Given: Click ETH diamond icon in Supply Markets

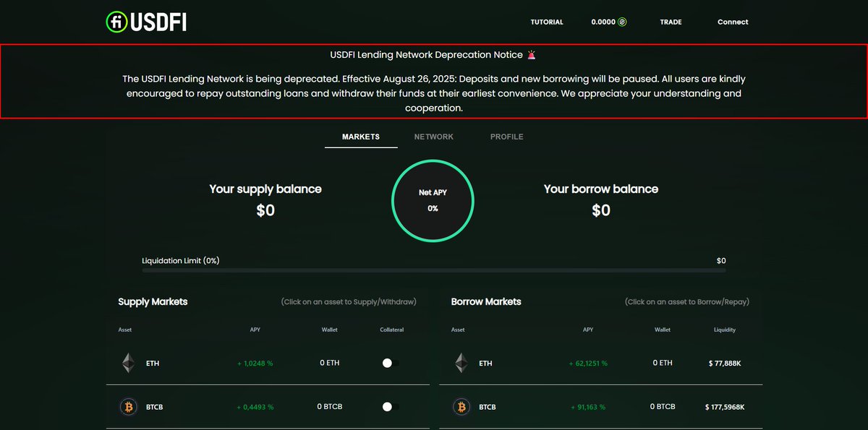Looking at the screenshot, I should 128,363.
